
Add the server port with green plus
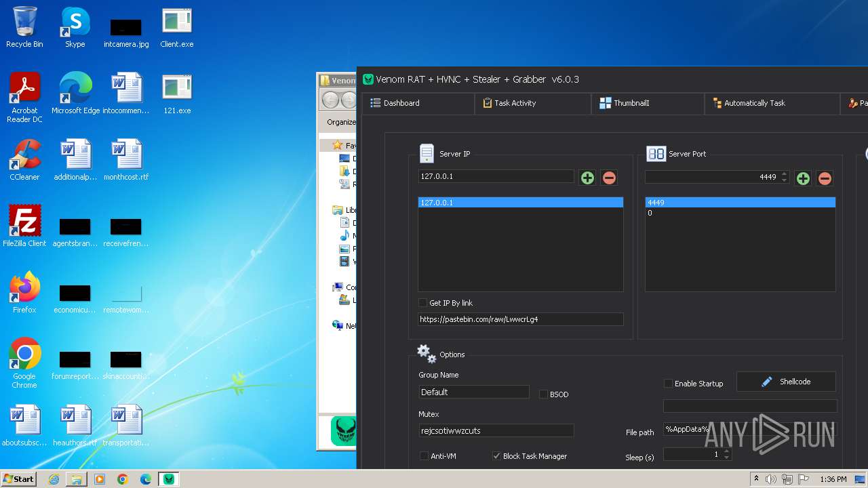tap(803, 179)
